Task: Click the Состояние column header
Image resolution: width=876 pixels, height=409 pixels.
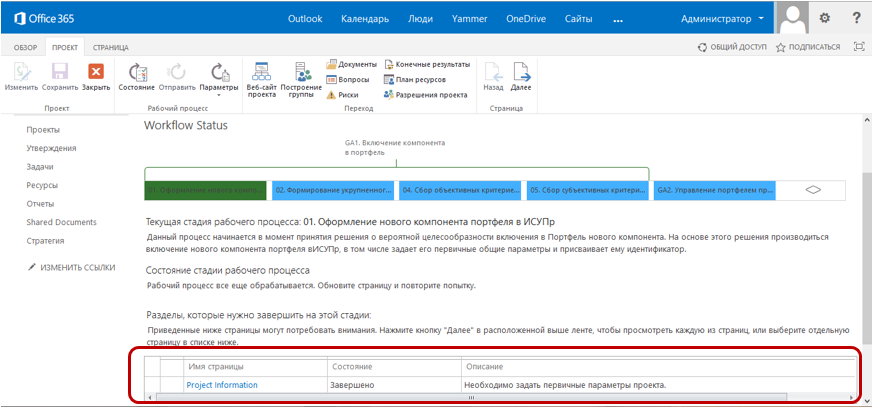Action: point(352,367)
